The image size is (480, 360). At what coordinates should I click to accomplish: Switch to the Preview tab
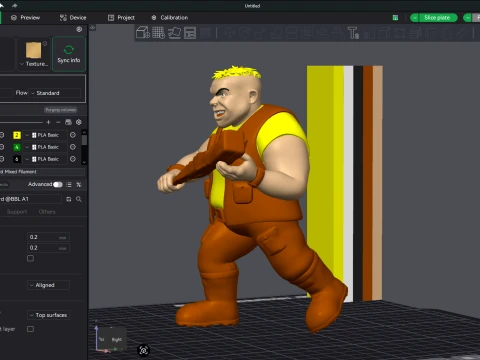coord(25,18)
